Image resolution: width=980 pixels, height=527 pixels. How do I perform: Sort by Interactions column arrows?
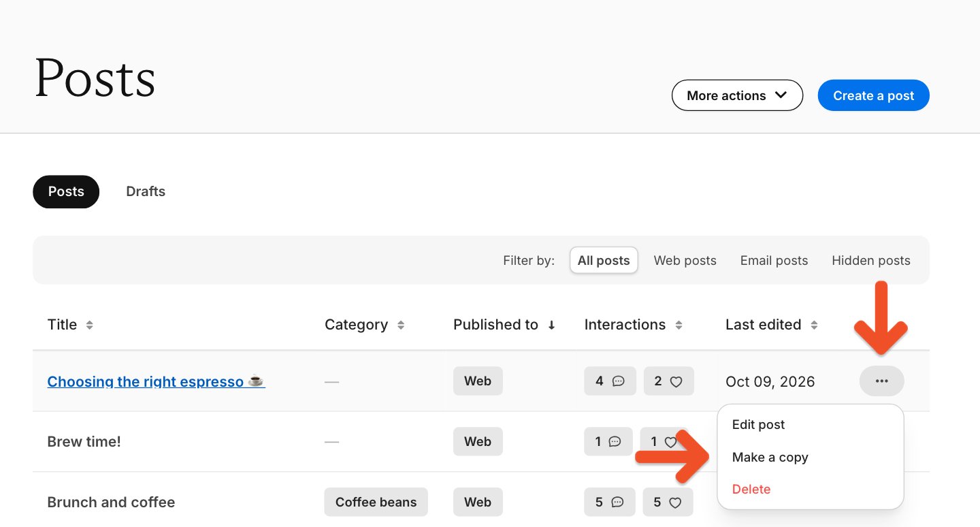[x=679, y=325]
